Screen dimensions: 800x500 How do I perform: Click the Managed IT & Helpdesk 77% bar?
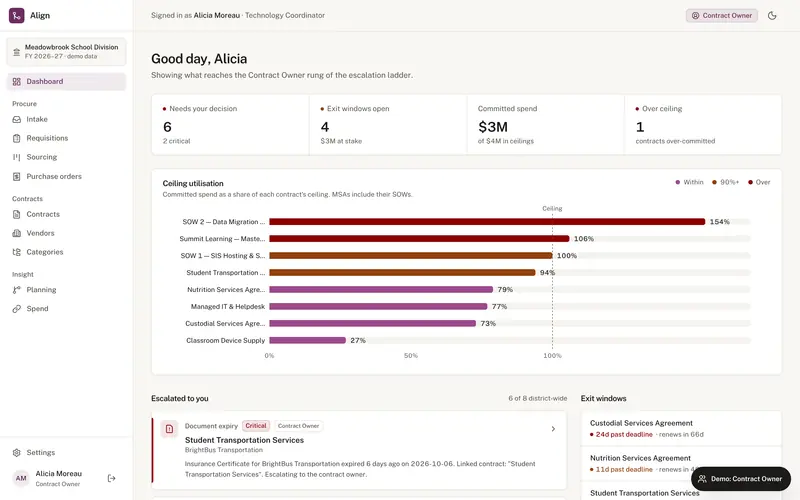(x=378, y=307)
